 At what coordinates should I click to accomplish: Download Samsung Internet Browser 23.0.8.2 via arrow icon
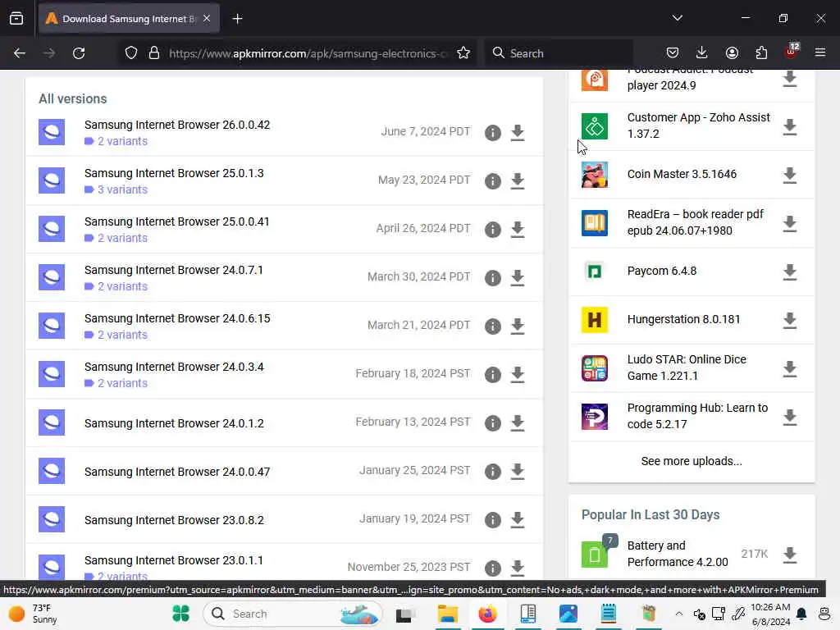tap(517, 519)
